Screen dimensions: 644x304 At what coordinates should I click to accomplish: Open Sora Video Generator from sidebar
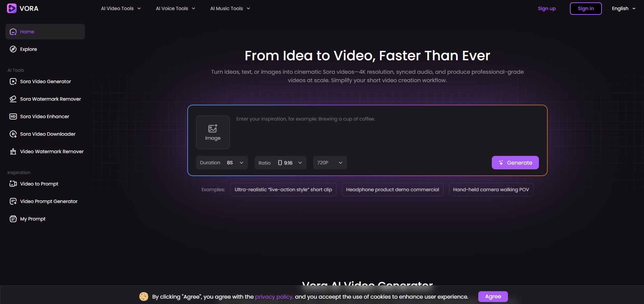coord(45,81)
